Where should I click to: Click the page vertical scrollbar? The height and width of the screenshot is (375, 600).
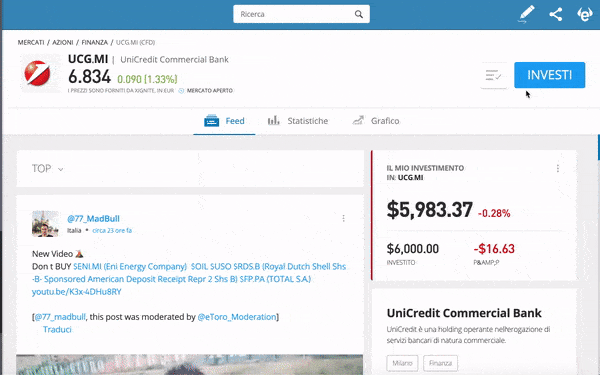[x=598, y=147]
